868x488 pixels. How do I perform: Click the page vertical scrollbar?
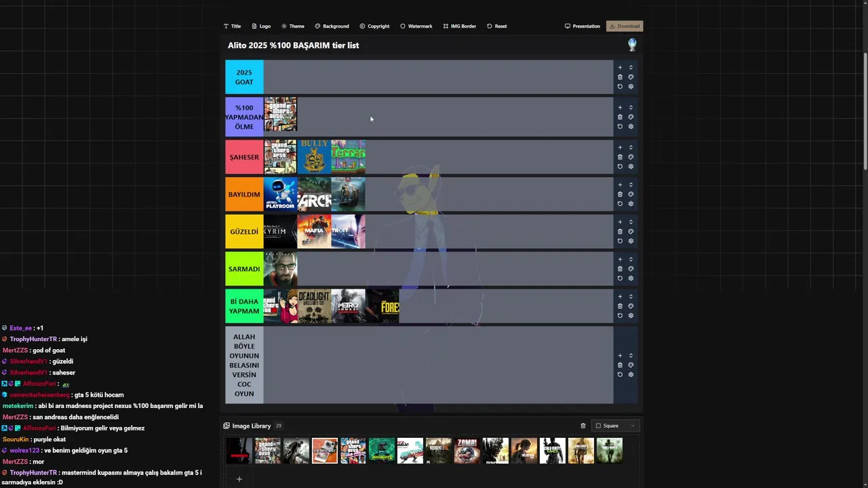(864, 112)
